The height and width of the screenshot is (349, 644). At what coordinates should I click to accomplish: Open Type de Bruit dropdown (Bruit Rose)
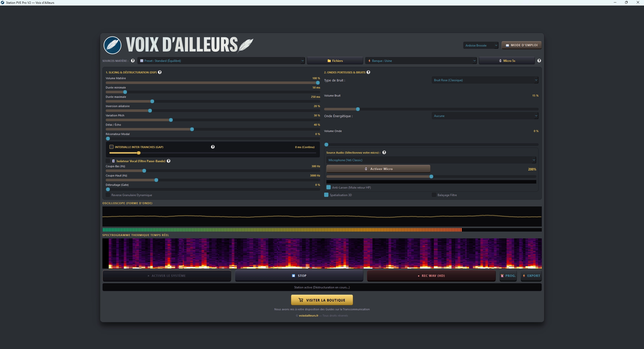coord(485,80)
